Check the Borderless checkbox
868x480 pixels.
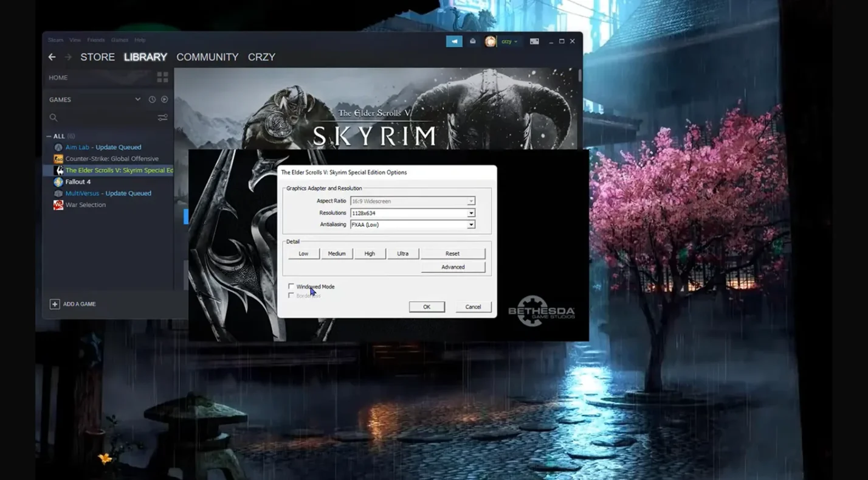coord(291,295)
